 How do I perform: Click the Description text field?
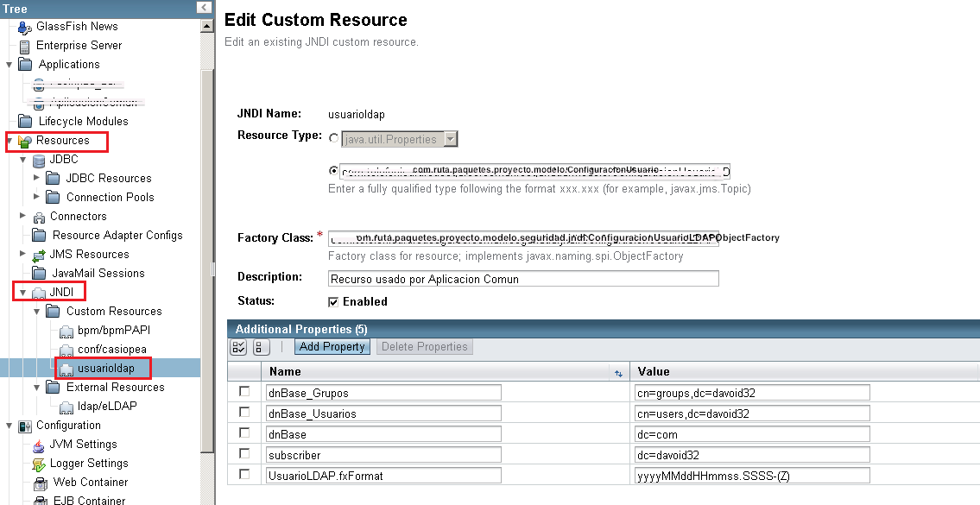[523, 279]
